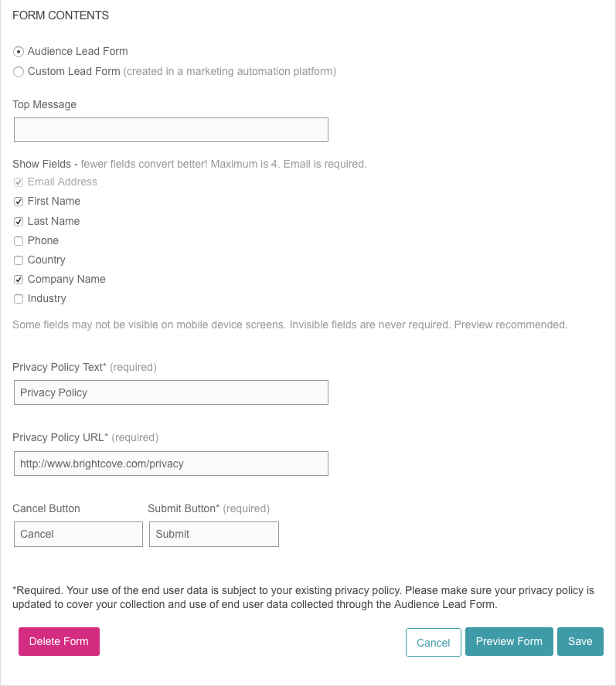The height and width of the screenshot is (686, 616).
Task: Uncheck the Last Name field checkbox
Action: coord(19,222)
